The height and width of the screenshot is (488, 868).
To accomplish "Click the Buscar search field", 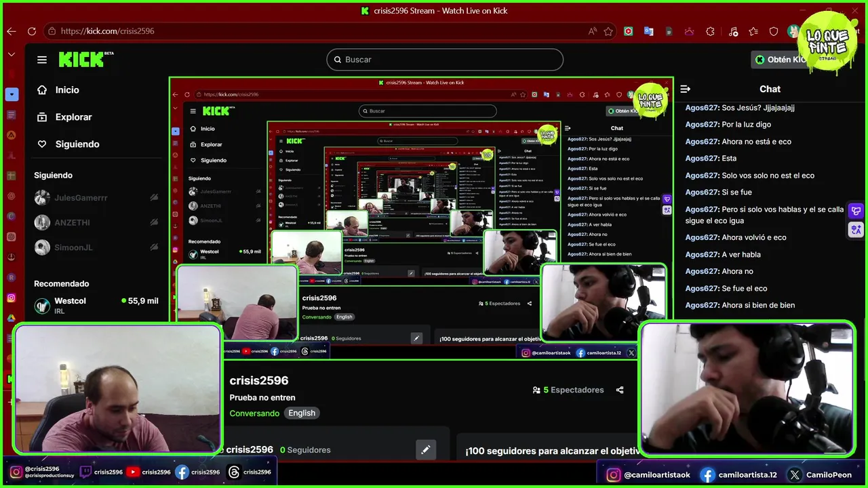I will (x=445, y=60).
